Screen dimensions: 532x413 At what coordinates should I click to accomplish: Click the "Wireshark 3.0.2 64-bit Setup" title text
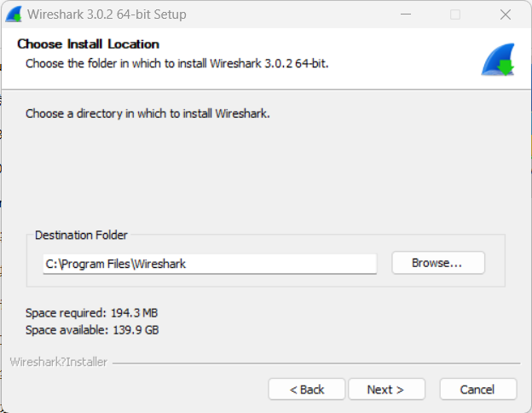(x=107, y=15)
